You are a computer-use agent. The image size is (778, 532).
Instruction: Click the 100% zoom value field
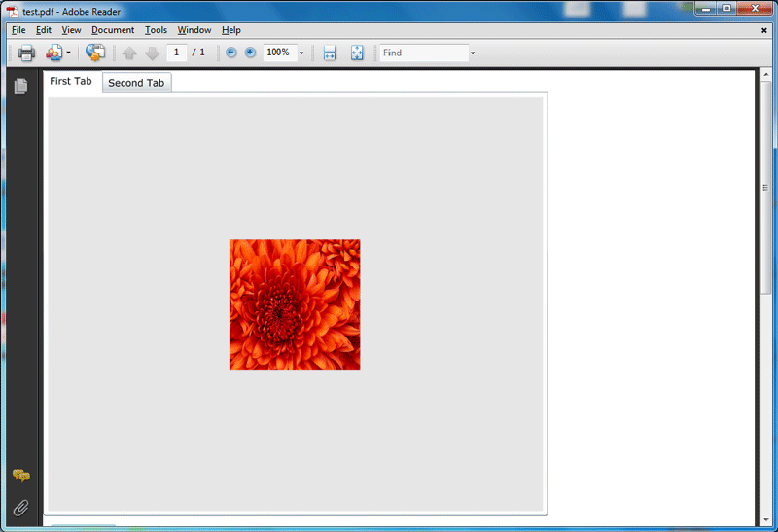pyautogui.click(x=280, y=53)
